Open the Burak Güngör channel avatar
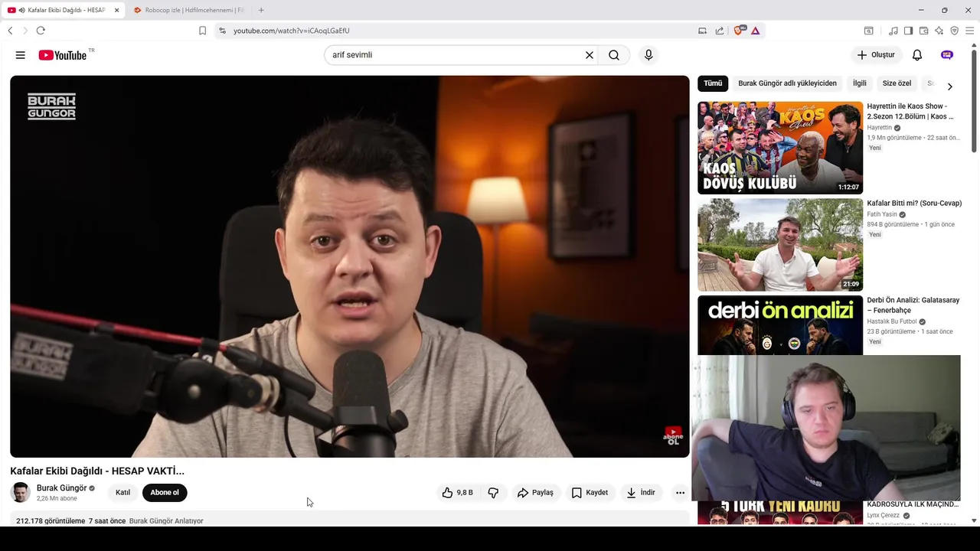The height and width of the screenshot is (551, 980). point(21,493)
